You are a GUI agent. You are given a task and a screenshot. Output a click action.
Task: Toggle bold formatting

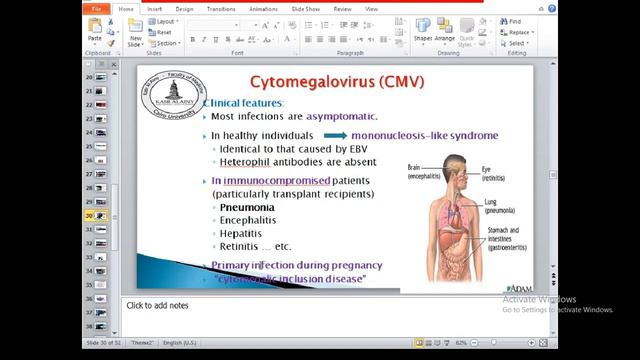tap(193, 40)
